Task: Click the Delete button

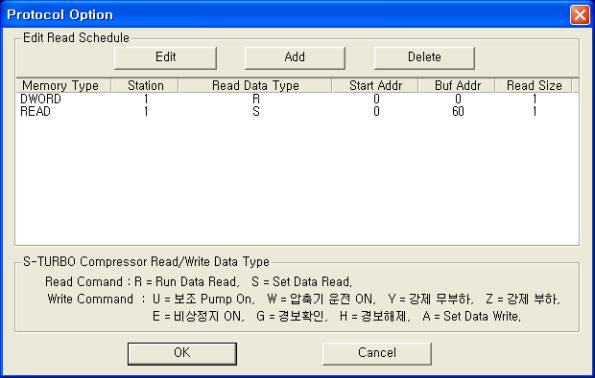Action: pos(424,58)
